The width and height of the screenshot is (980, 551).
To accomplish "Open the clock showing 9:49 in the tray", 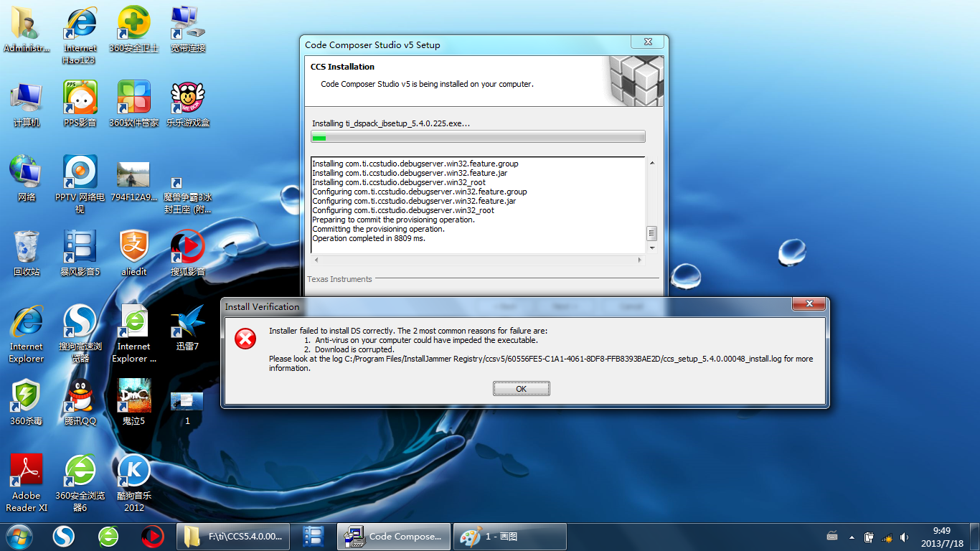I will pos(941,537).
